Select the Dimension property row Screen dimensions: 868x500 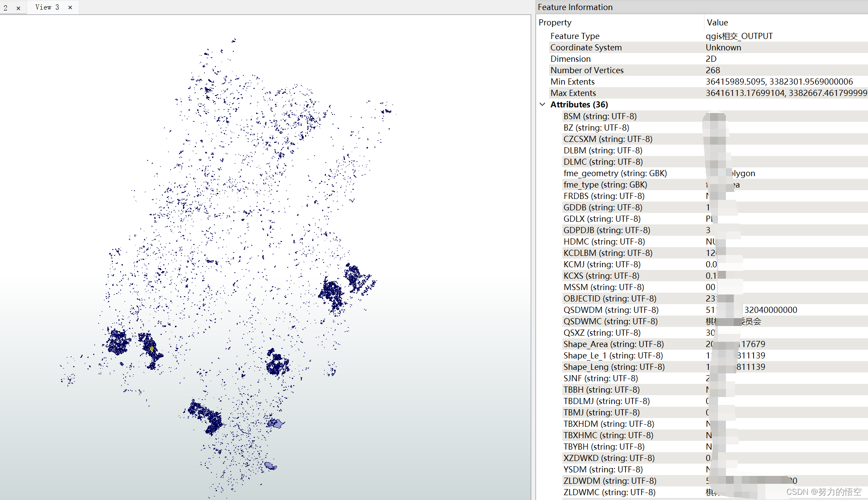click(570, 59)
